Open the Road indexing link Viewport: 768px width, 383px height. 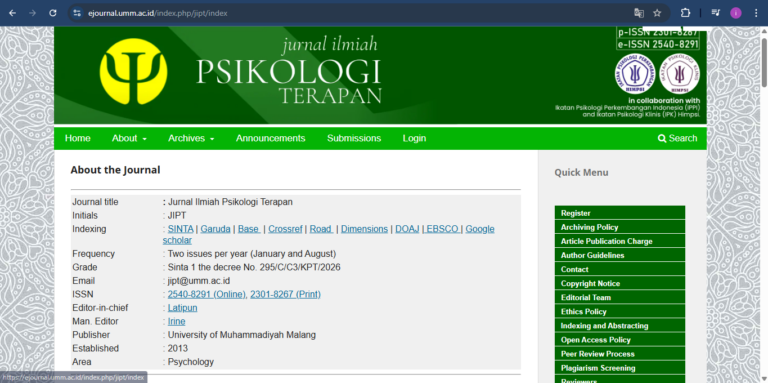321,229
